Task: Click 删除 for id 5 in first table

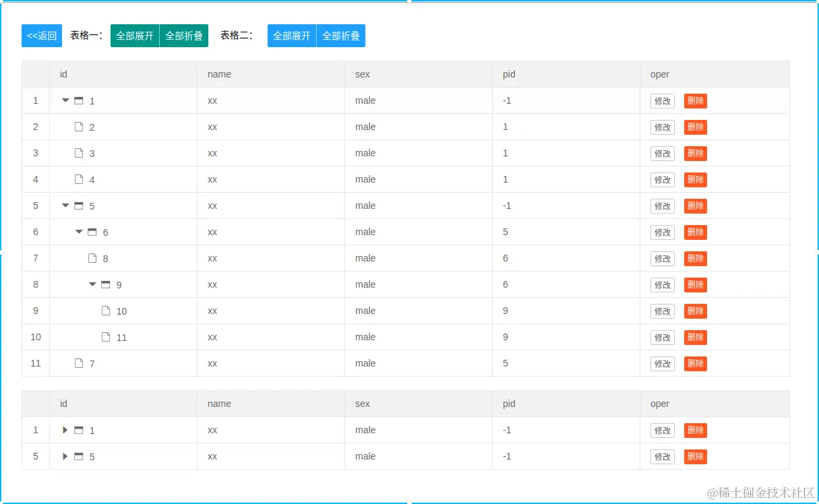Action: click(x=696, y=206)
